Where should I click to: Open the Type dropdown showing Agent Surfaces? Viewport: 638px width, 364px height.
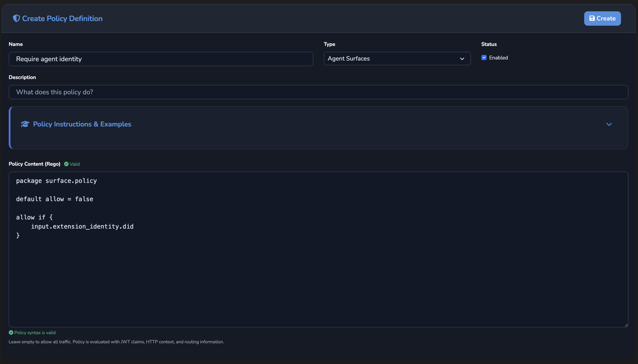397,59
